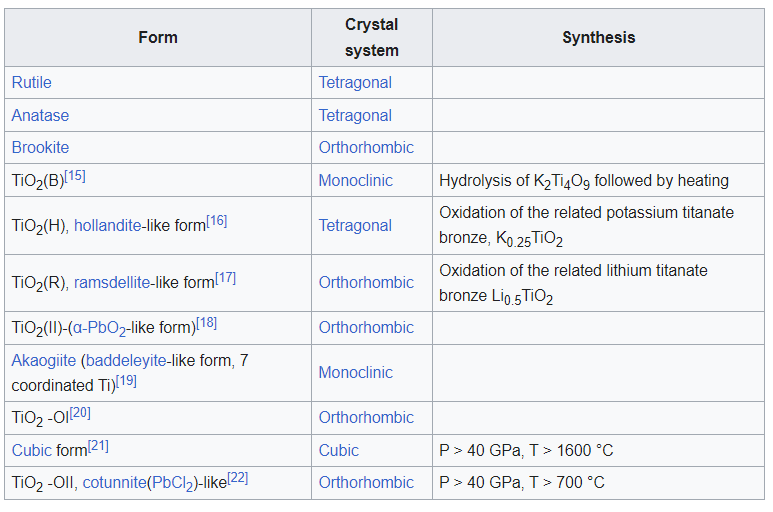
Task: Click Monoclinic in the TiO2(B) row
Action: [355, 180]
